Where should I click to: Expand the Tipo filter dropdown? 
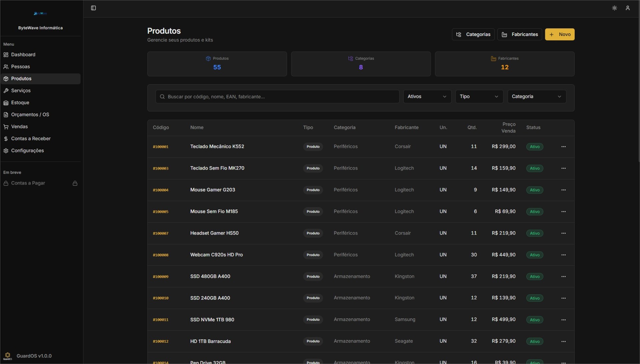coord(479,97)
